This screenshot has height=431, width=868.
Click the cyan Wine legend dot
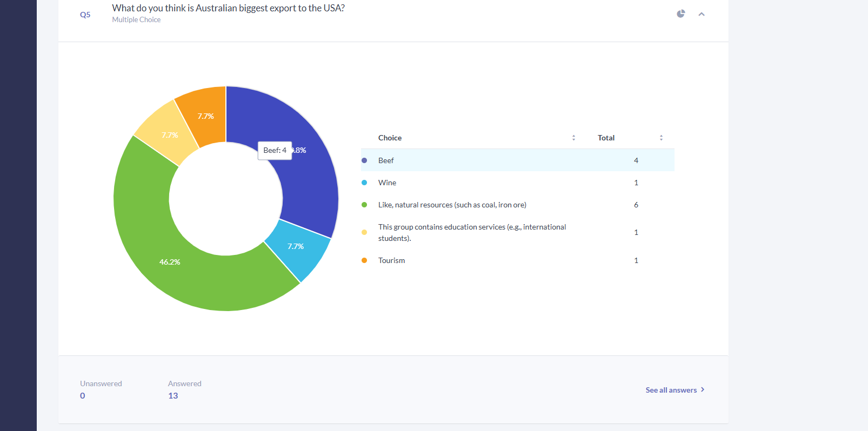(364, 183)
